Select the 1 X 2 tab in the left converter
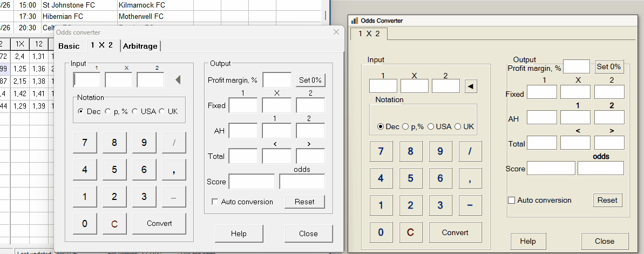This screenshot has height=254, width=644. [x=102, y=45]
